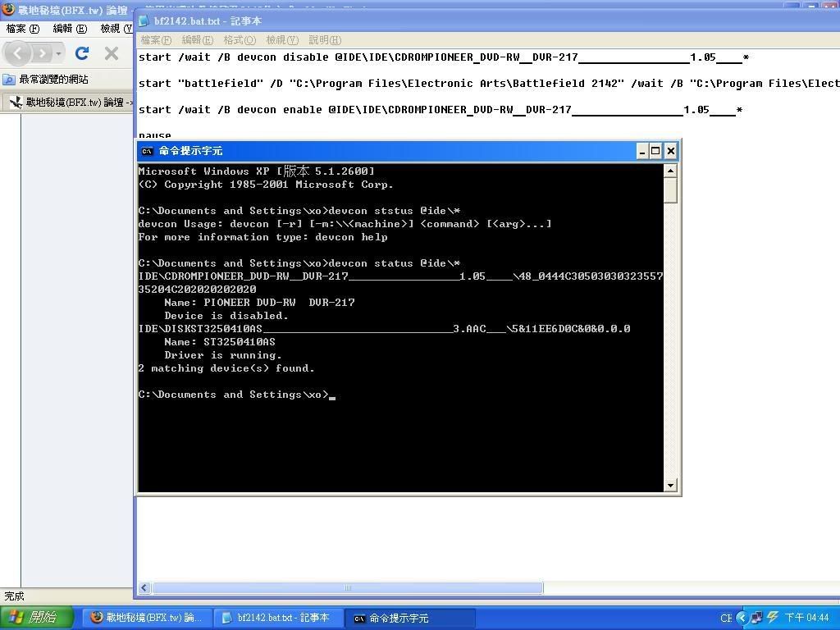The image size is (840, 630).
Task: Click the power lightning tray icon
Action: (x=773, y=618)
